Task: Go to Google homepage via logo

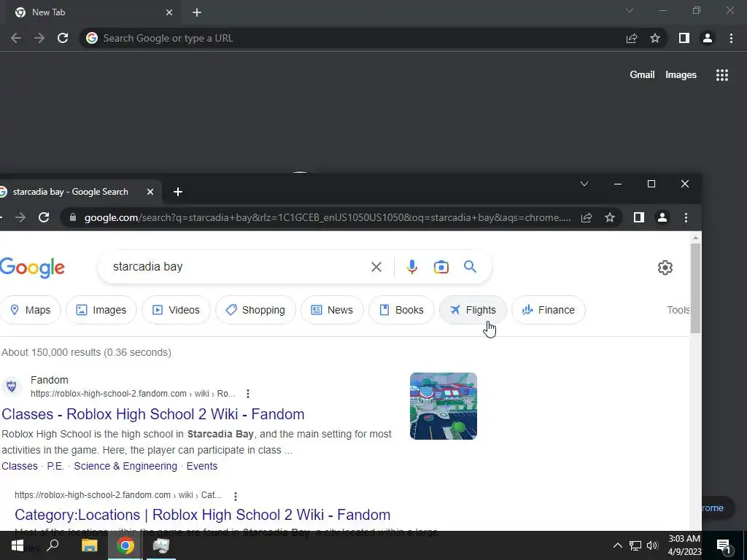Action: click(x=32, y=268)
